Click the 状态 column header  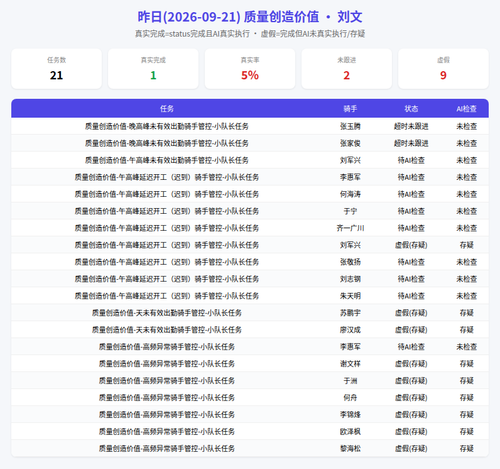(411, 109)
